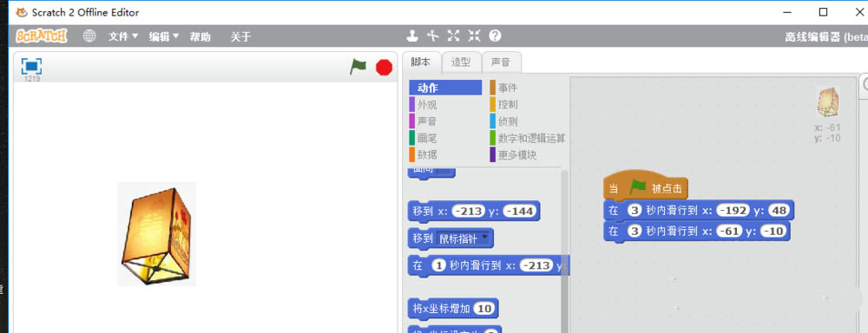Open the 文件 menu
The height and width of the screenshot is (333, 868).
coord(123,36)
